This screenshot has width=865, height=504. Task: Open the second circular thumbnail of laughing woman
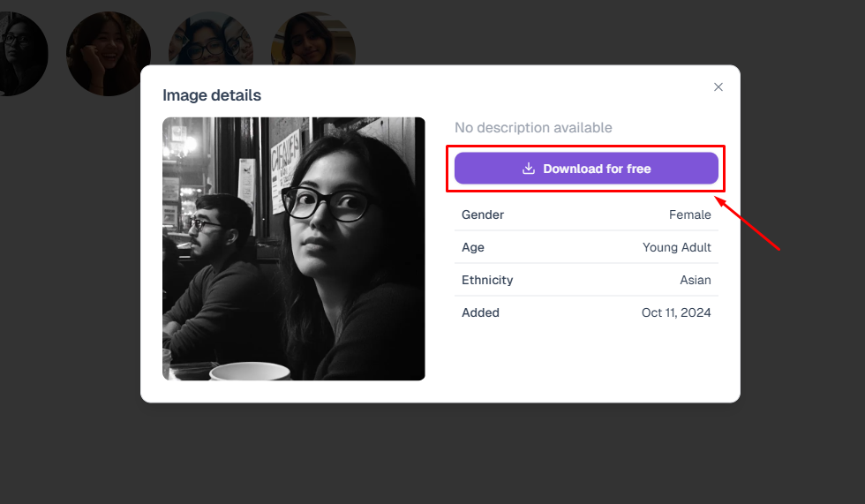tap(108, 49)
